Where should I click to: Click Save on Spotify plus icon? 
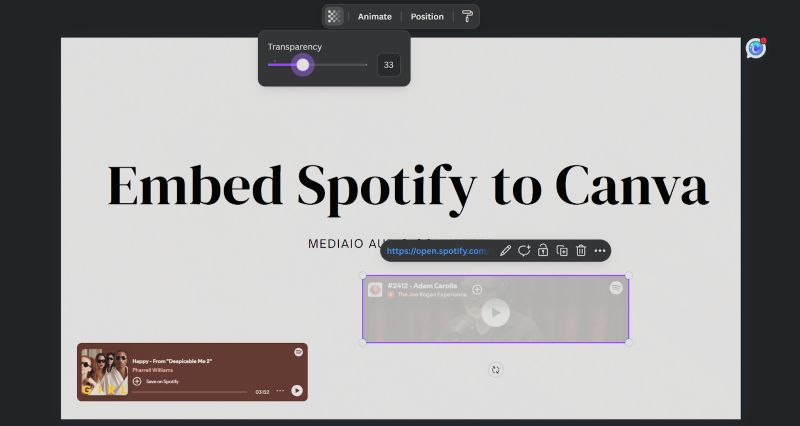pyautogui.click(x=137, y=382)
